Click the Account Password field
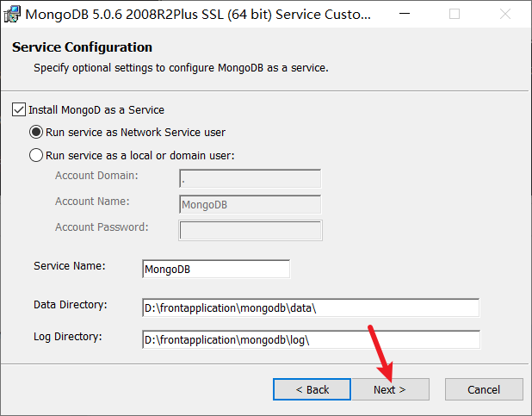532x416 pixels. pos(251,230)
